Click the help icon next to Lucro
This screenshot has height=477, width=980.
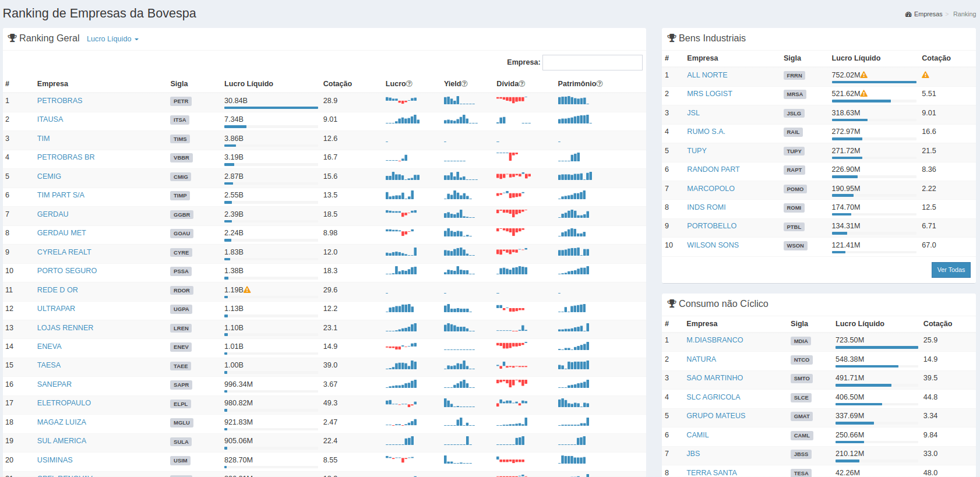[x=409, y=84]
